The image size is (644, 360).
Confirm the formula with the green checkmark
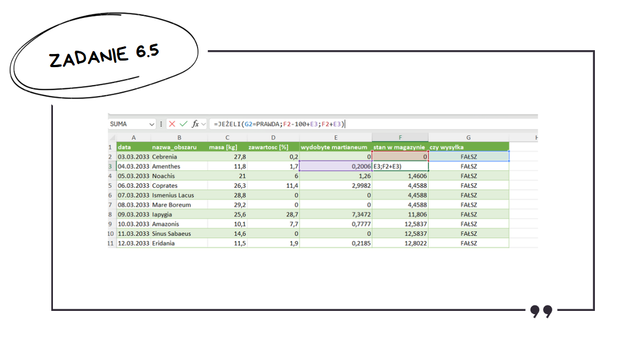coord(183,124)
